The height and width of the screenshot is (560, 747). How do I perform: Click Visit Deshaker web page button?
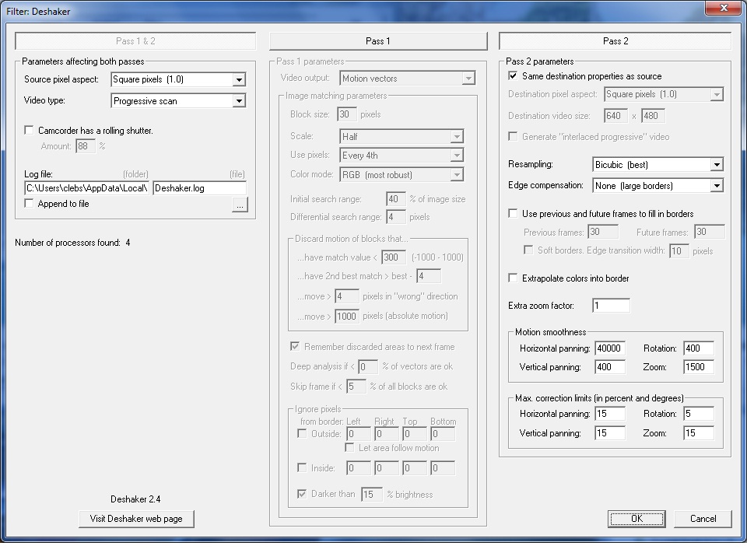click(x=136, y=519)
